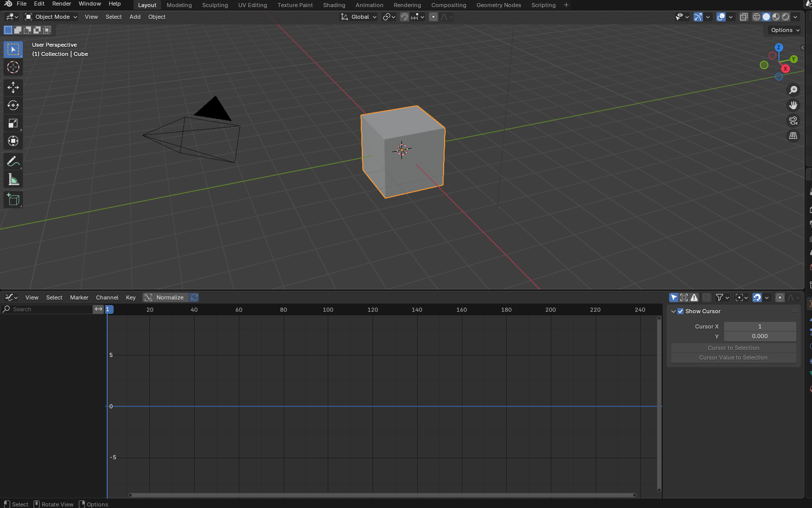Viewport: 812px width, 508px height.
Task: Toggle Normalize in graph editor header
Action: click(x=165, y=297)
